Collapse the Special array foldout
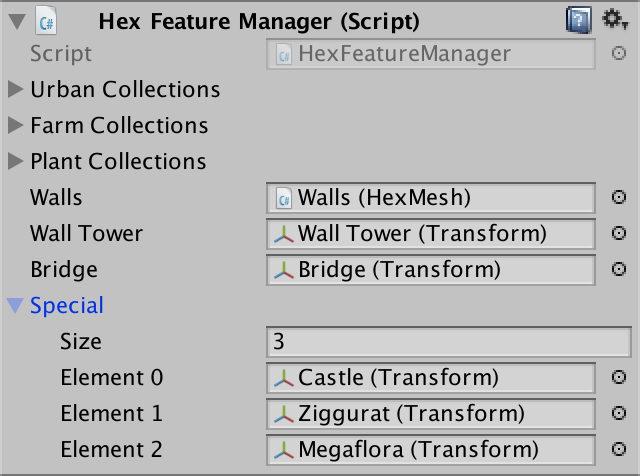Viewport: 640px width, 476px height. pyautogui.click(x=15, y=305)
